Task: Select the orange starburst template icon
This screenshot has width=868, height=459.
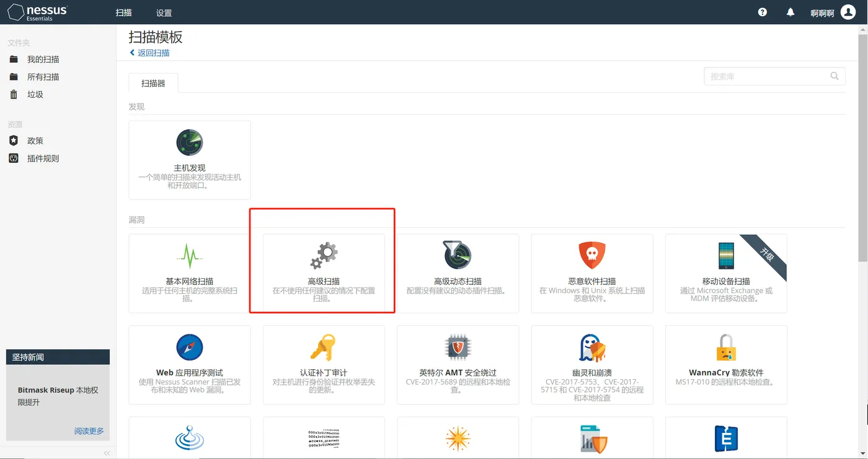Action: click(x=458, y=438)
